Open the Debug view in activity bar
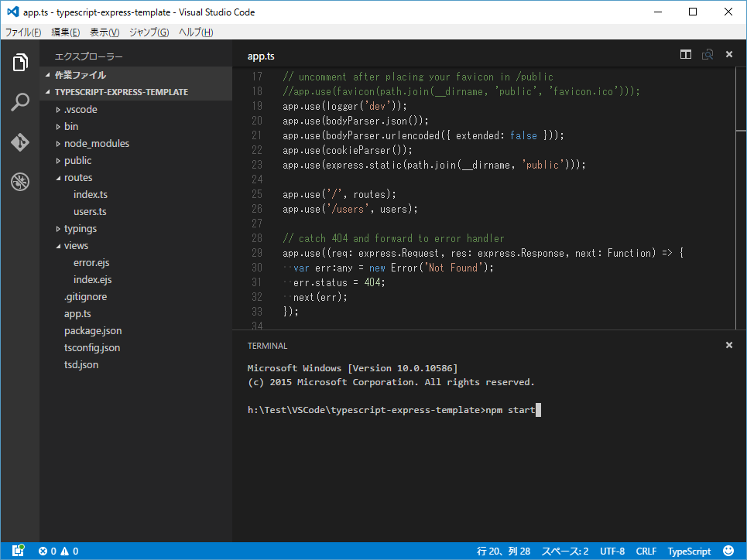Screen dimensions: 747x560 20,182
